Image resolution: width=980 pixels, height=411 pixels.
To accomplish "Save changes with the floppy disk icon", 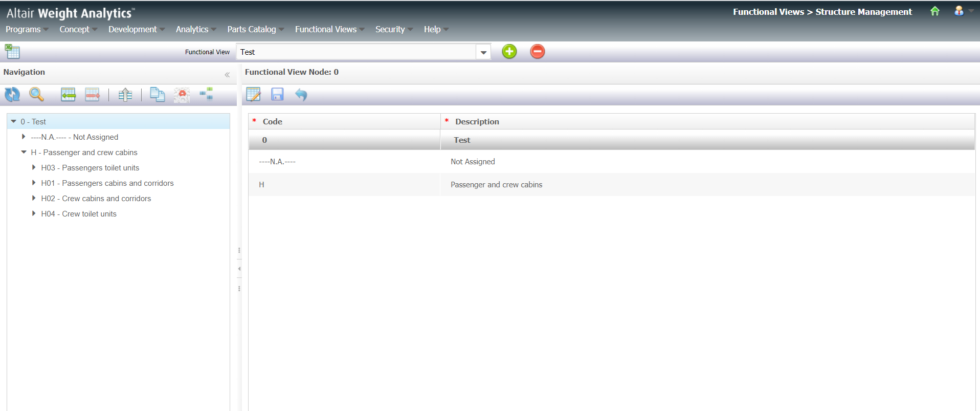I will [x=277, y=94].
